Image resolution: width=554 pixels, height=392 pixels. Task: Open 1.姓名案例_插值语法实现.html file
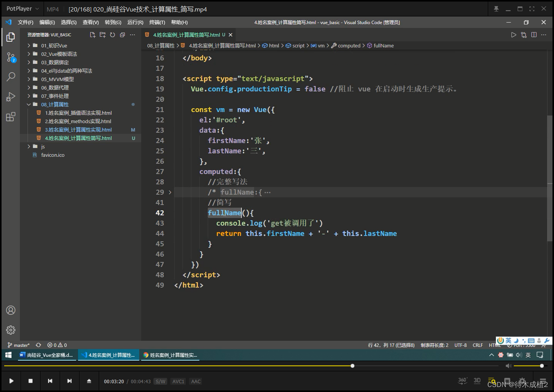click(x=78, y=113)
